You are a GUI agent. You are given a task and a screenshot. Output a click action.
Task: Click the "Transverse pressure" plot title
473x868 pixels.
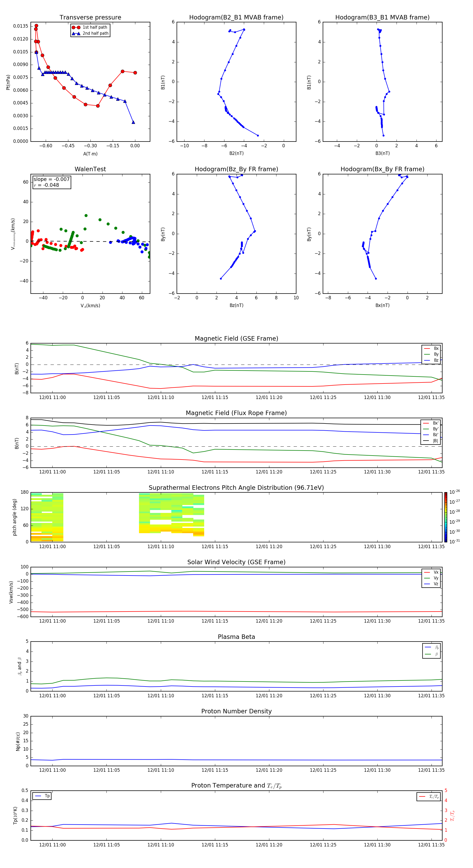90,18
